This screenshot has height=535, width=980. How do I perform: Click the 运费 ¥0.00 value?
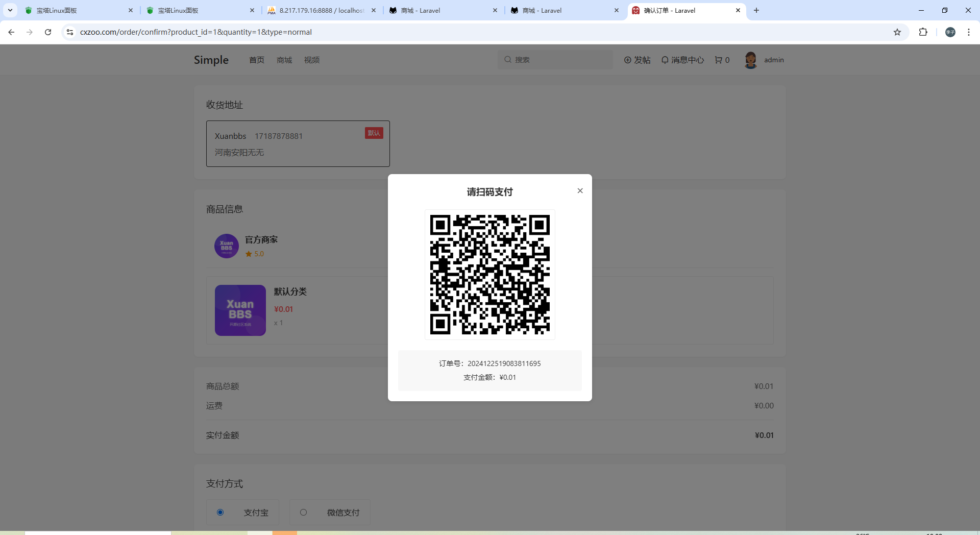coord(764,406)
